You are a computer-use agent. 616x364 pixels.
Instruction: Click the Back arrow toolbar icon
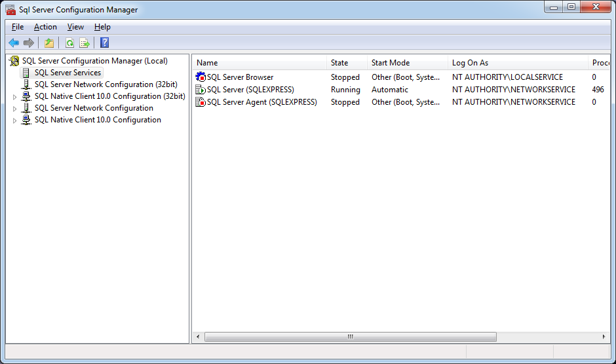pyautogui.click(x=14, y=43)
